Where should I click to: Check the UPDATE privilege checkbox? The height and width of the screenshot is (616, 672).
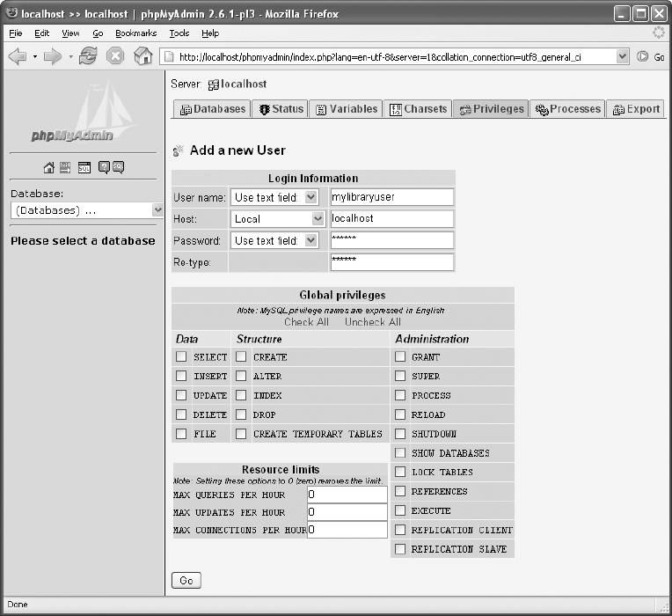(x=181, y=395)
